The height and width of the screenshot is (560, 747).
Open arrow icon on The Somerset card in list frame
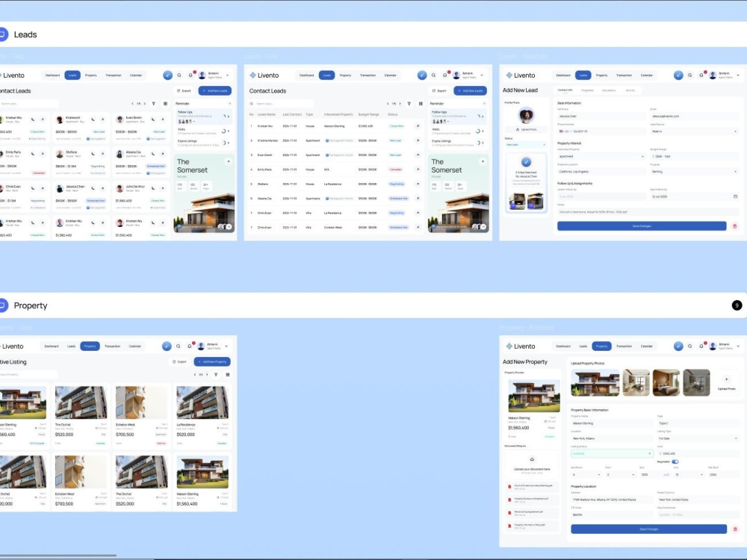point(483,161)
